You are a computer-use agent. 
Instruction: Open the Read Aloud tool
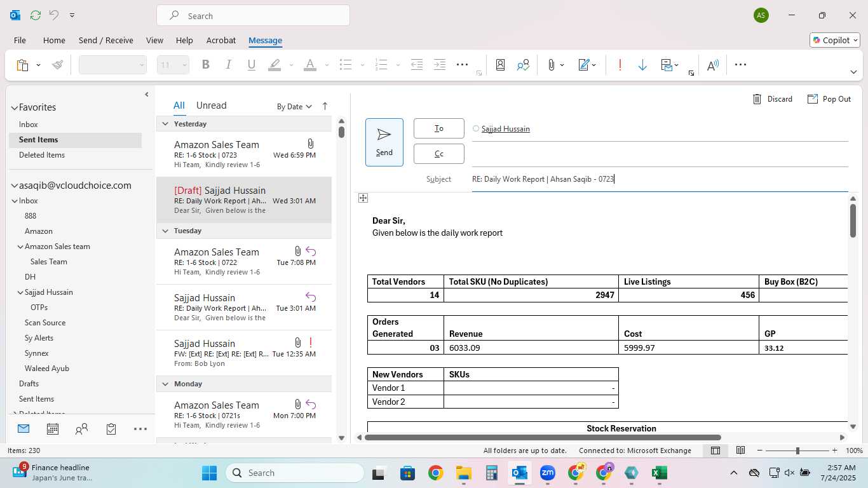click(712, 65)
